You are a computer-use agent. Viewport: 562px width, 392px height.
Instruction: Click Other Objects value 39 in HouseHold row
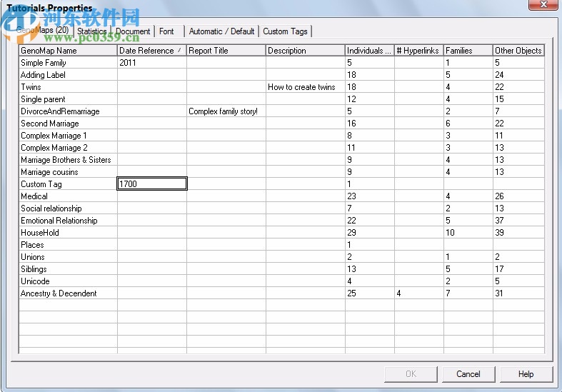coord(518,233)
